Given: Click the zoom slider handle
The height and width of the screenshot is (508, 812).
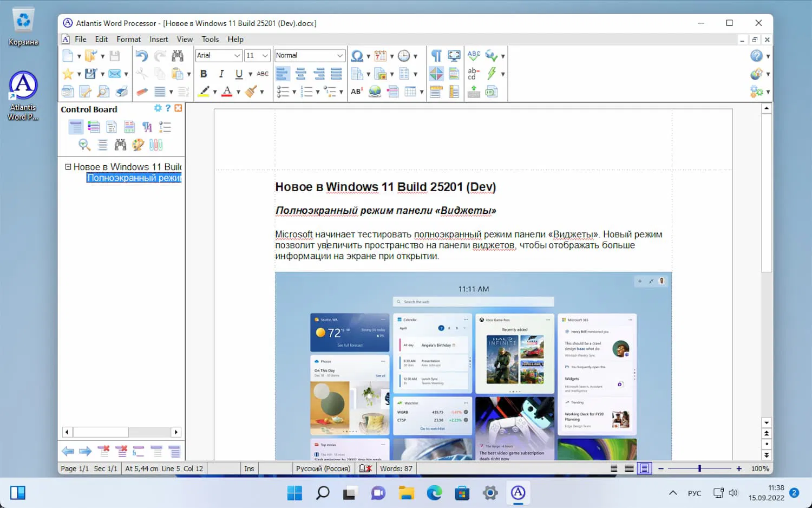Looking at the screenshot, I should click(699, 468).
